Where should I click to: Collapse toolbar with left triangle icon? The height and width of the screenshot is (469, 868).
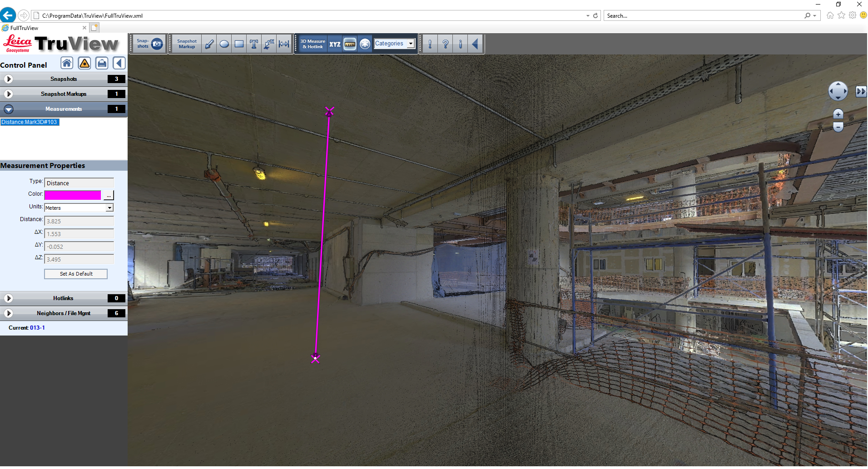tap(475, 44)
